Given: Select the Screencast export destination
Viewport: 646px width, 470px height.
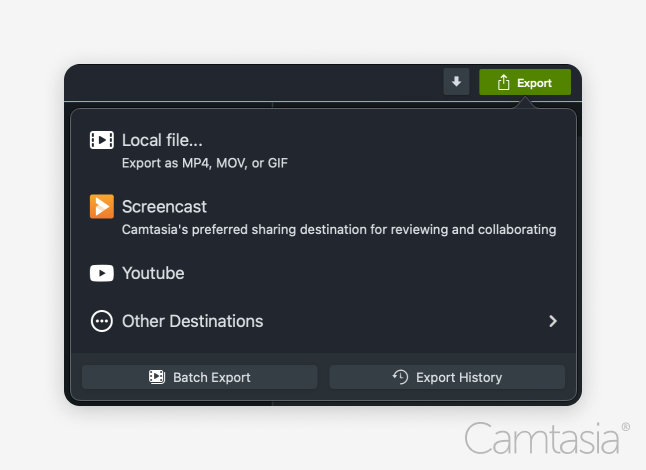Looking at the screenshot, I should [323, 217].
